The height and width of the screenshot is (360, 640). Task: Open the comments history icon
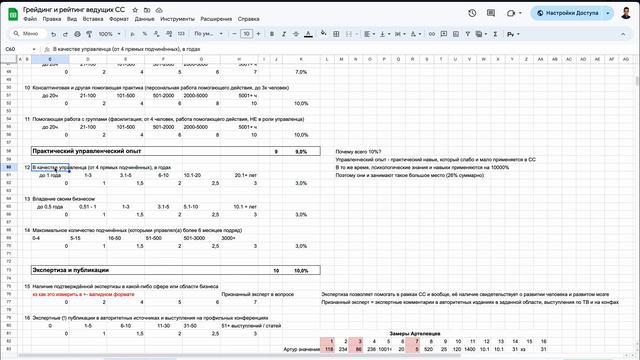tap(491, 13)
